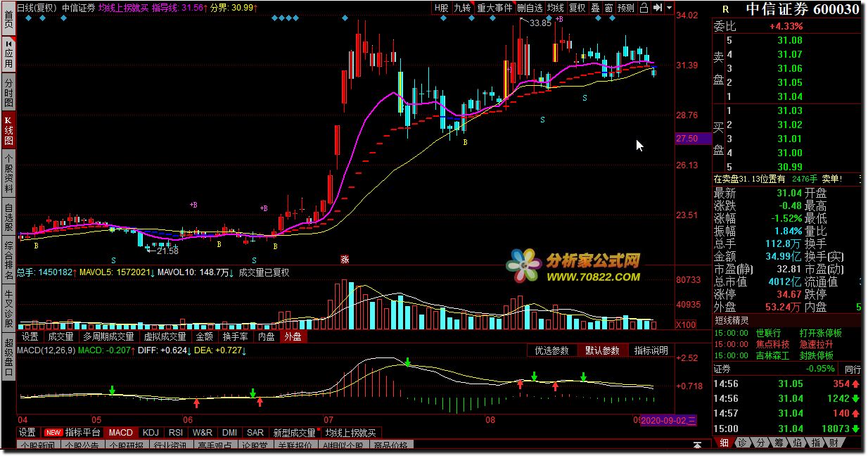
Task: Select the K线图 sidebar tab
Action: coord(8,131)
